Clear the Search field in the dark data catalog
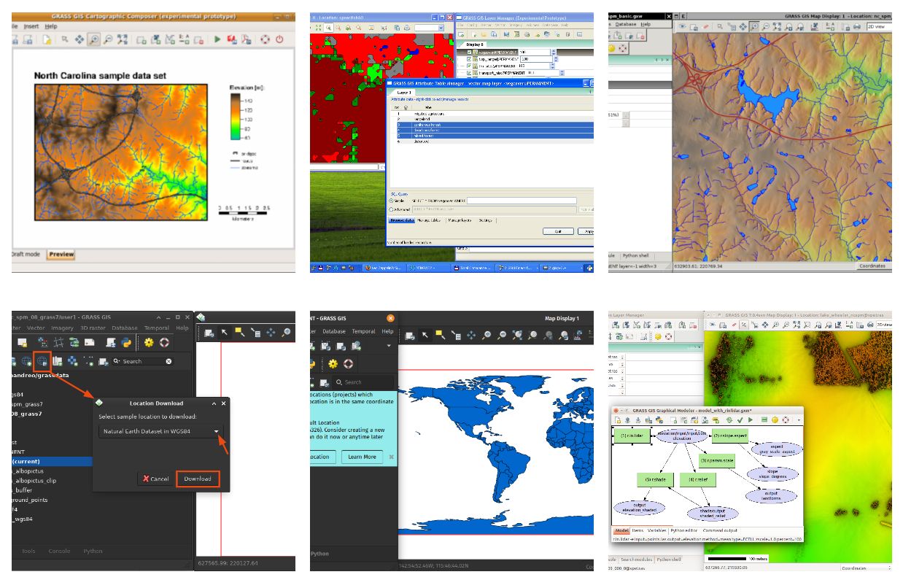The height and width of the screenshot is (588, 903). click(168, 361)
